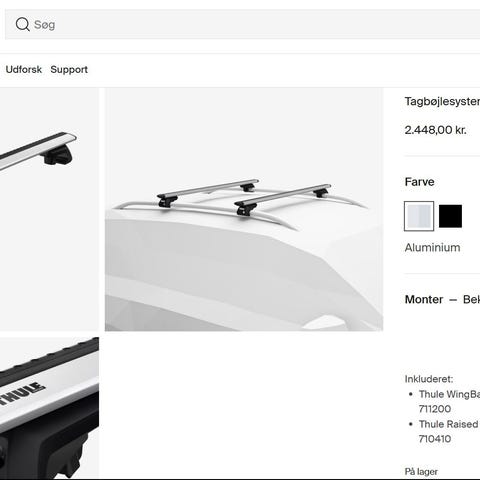Switch to the Monter tab

click(x=424, y=299)
